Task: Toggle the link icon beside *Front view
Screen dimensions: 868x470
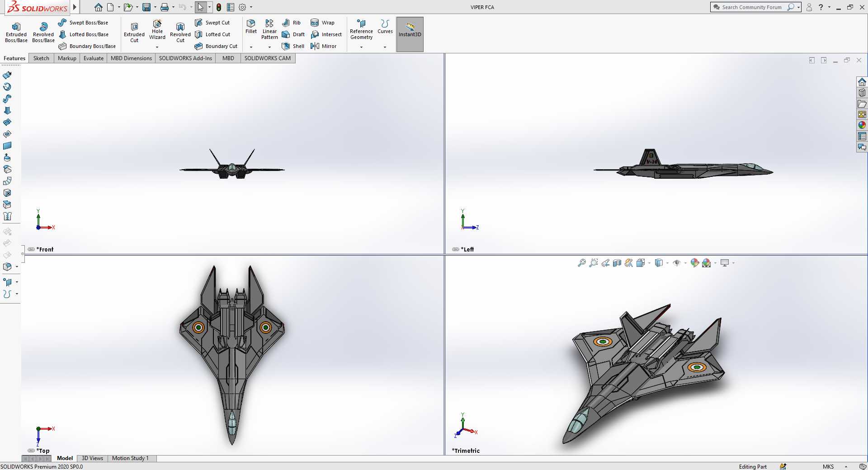Action: point(31,249)
